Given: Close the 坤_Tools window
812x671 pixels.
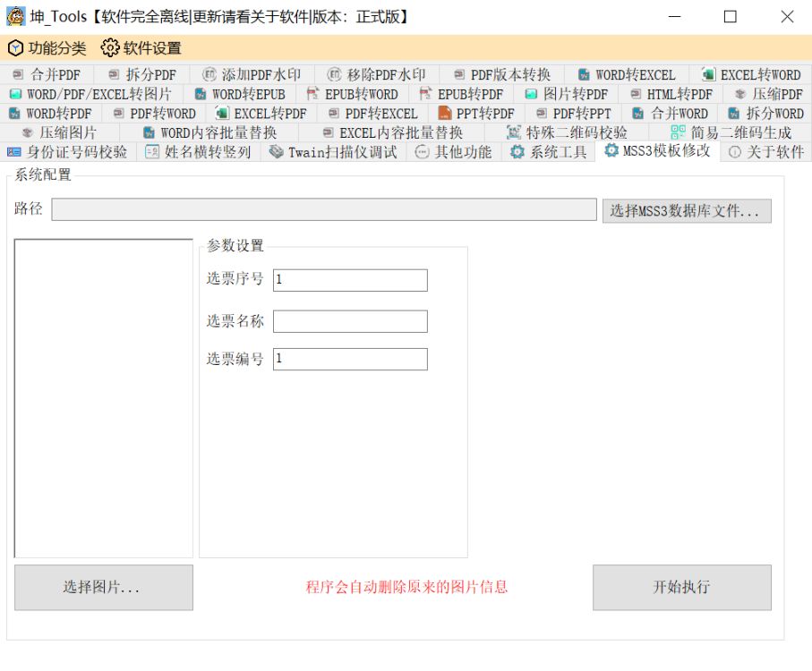Looking at the screenshot, I should [787, 17].
